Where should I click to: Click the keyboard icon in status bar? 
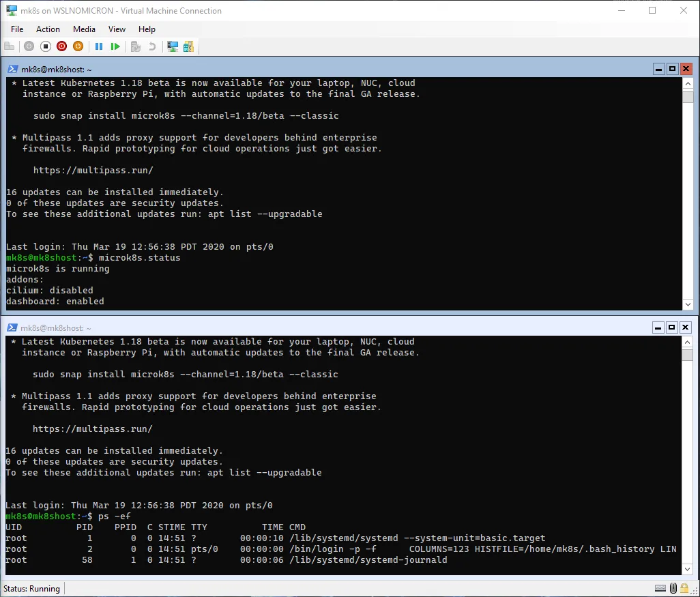coord(660,588)
